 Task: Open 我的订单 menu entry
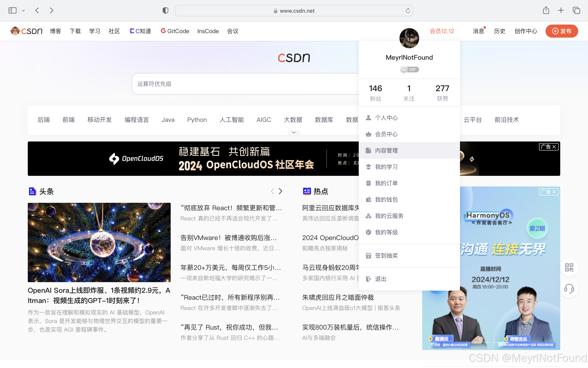click(x=409, y=183)
